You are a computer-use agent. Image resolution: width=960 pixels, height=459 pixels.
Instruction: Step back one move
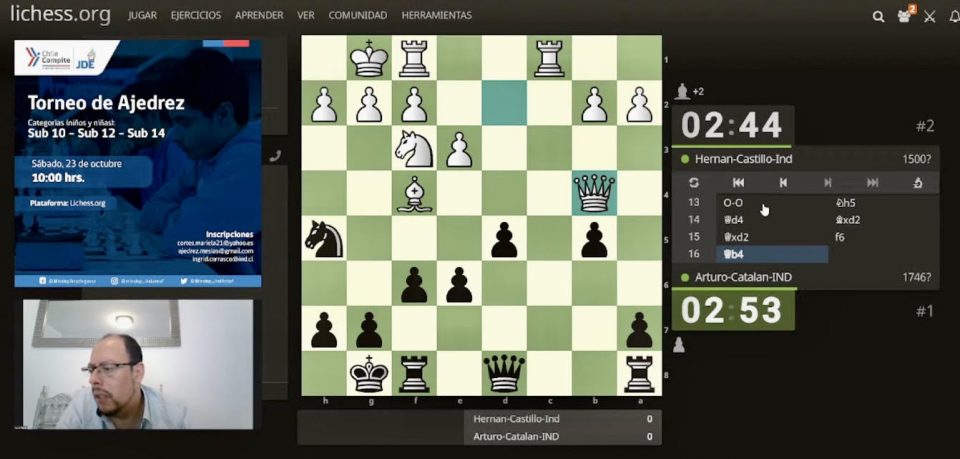pyautogui.click(x=783, y=183)
